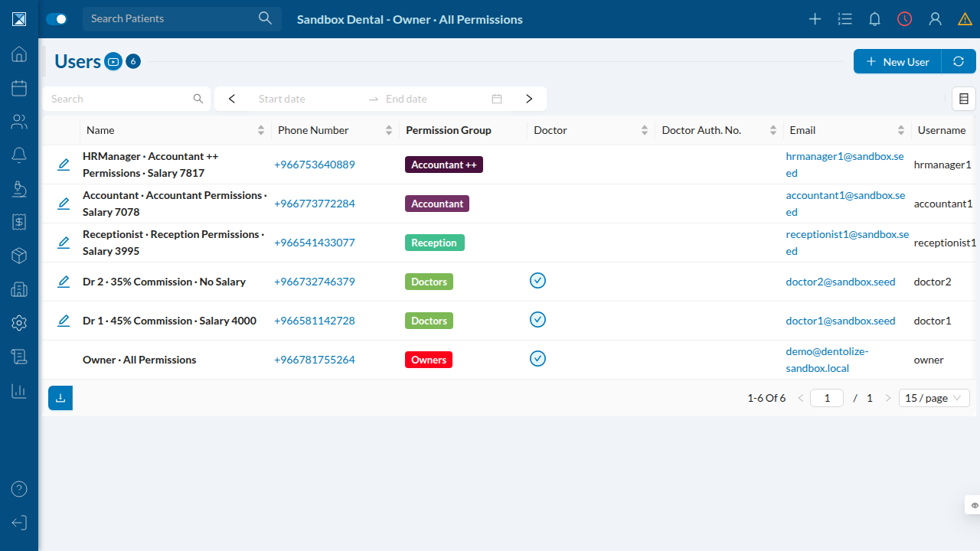Edit the Accountant user row
The height and width of the screenshot is (551, 980).
[x=64, y=204]
